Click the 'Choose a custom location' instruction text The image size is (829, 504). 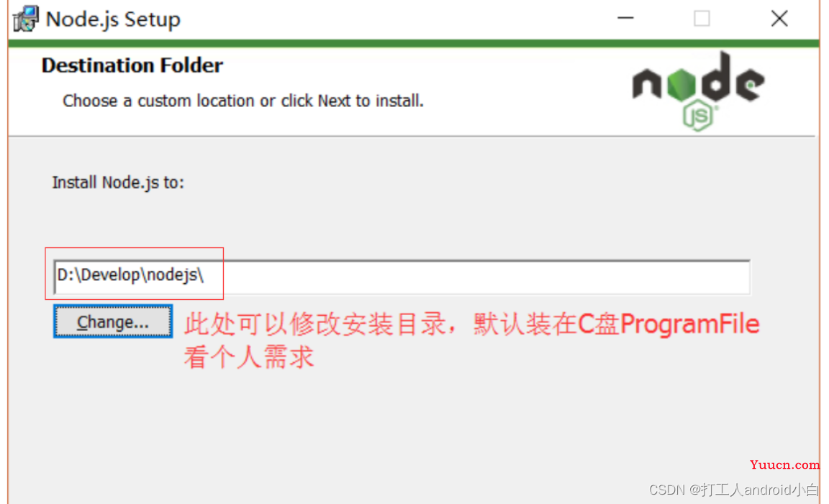(243, 101)
